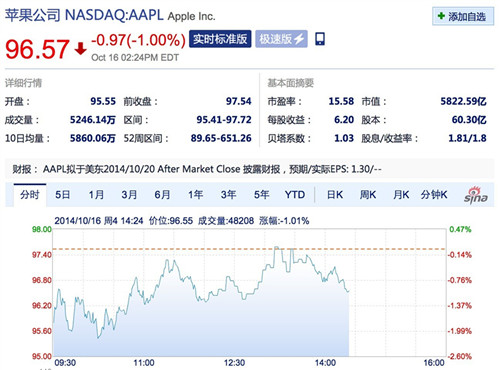Add stock via 添加自选 button
Image resolution: width=500 pixels, height=370 pixels.
pyautogui.click(x=463, y=16)
